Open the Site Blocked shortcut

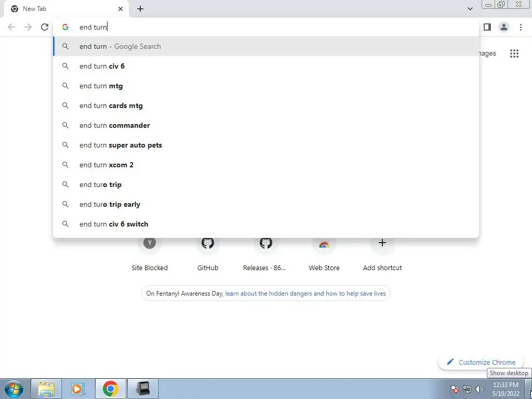[x=150, y=255]
